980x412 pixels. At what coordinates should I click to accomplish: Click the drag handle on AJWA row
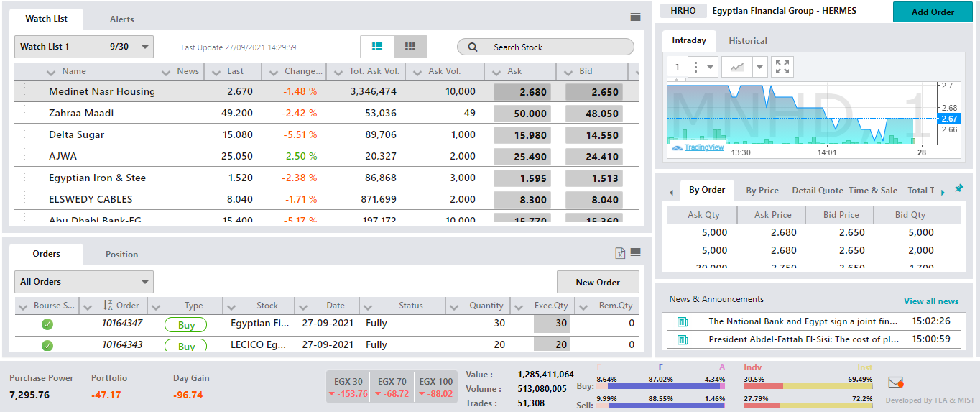click(23, 155)
